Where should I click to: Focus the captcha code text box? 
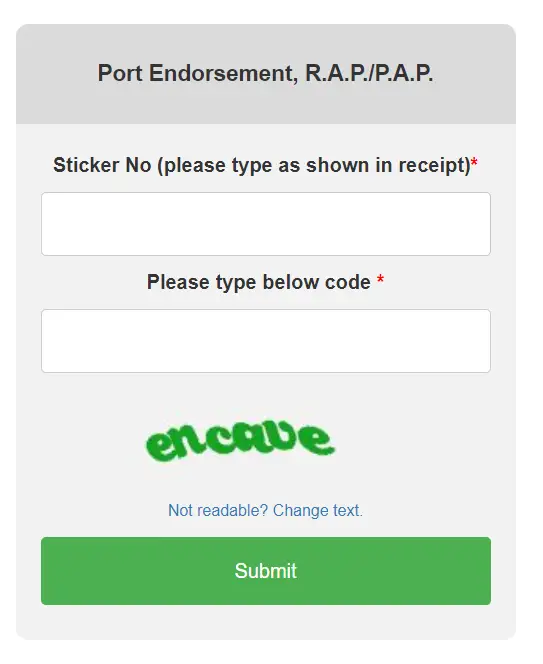pos(266,341)
